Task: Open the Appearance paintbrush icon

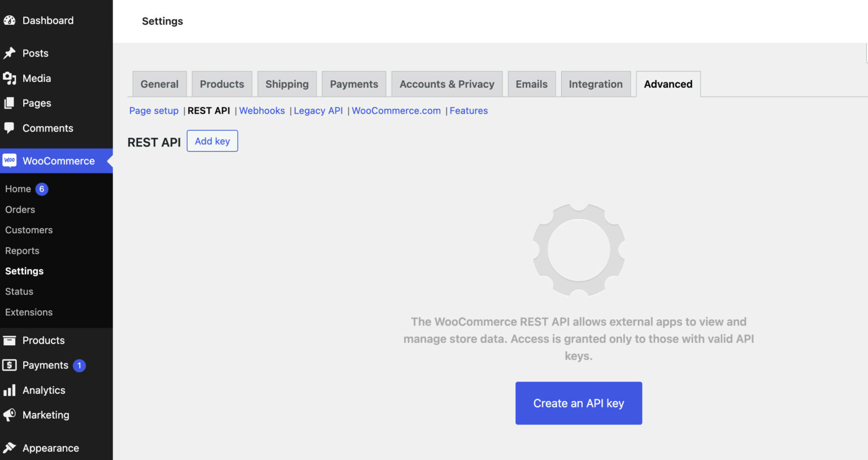Action: point(10,448)
